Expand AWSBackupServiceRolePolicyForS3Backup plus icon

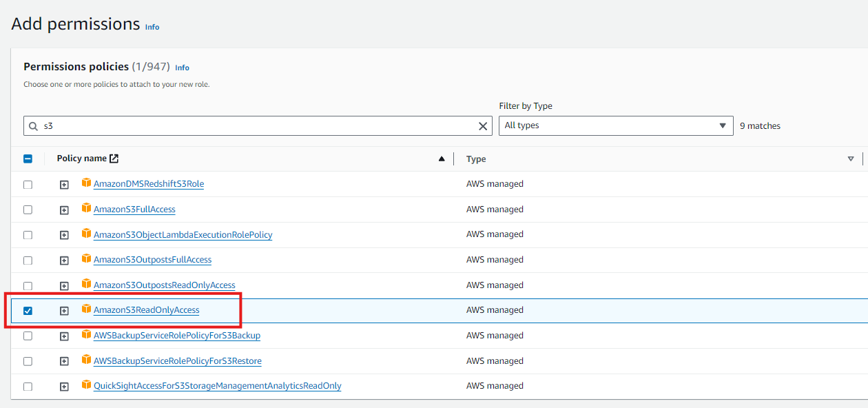tap(64, 336)
